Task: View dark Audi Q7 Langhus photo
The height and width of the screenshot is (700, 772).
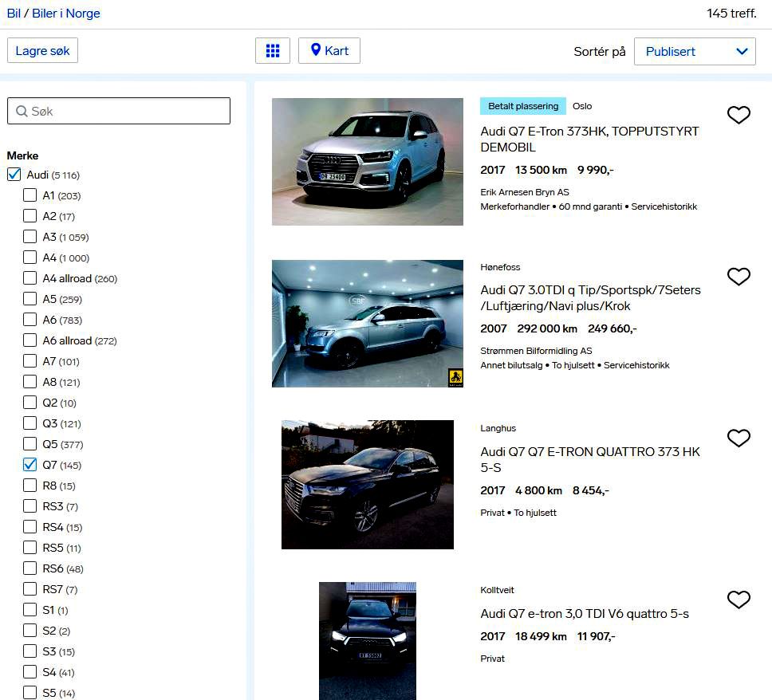Action: point(367,485)
